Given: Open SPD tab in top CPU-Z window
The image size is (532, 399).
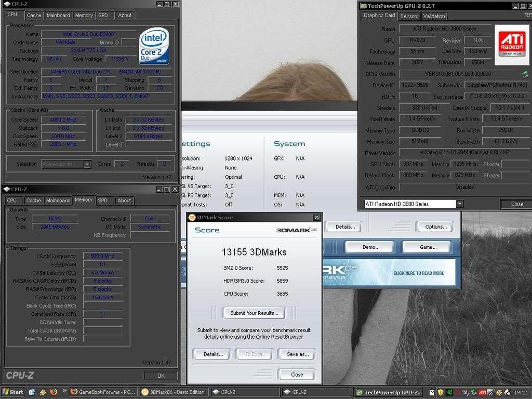Looking at the screenshot, I should [103, 15].
